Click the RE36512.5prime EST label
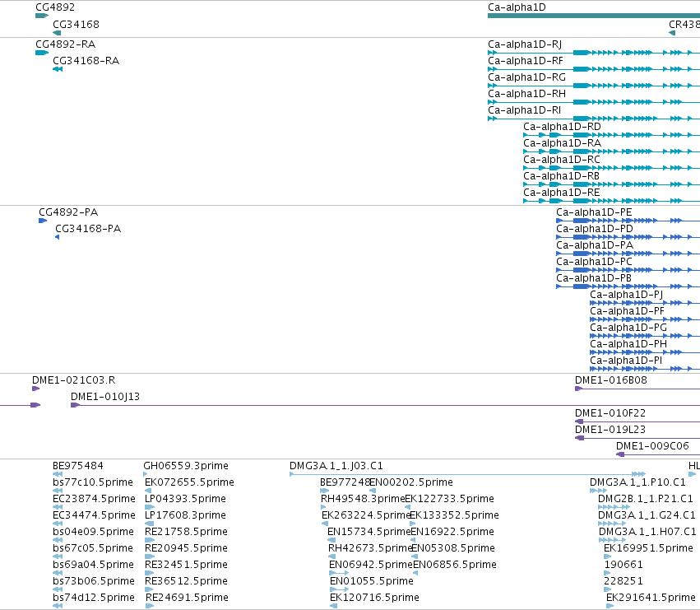The width and height of the screenshot is (700, 610). click(x=186, y=581)
